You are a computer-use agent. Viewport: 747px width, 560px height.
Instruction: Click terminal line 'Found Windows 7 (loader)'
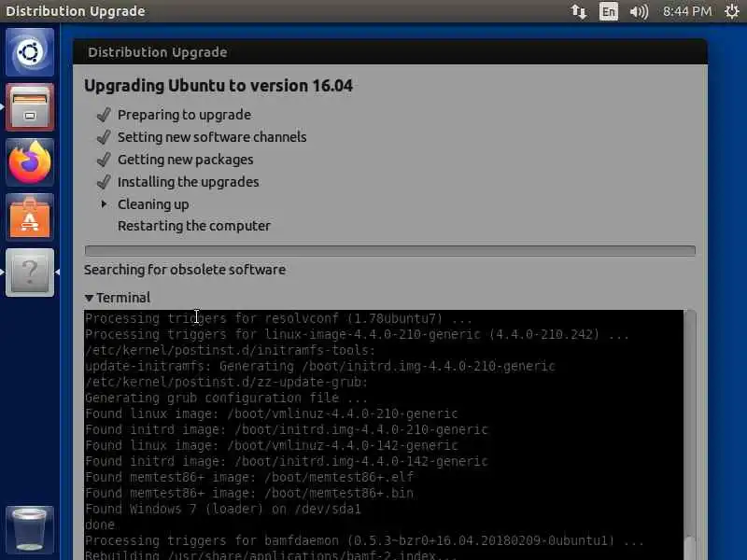click(x=223, y=509)
